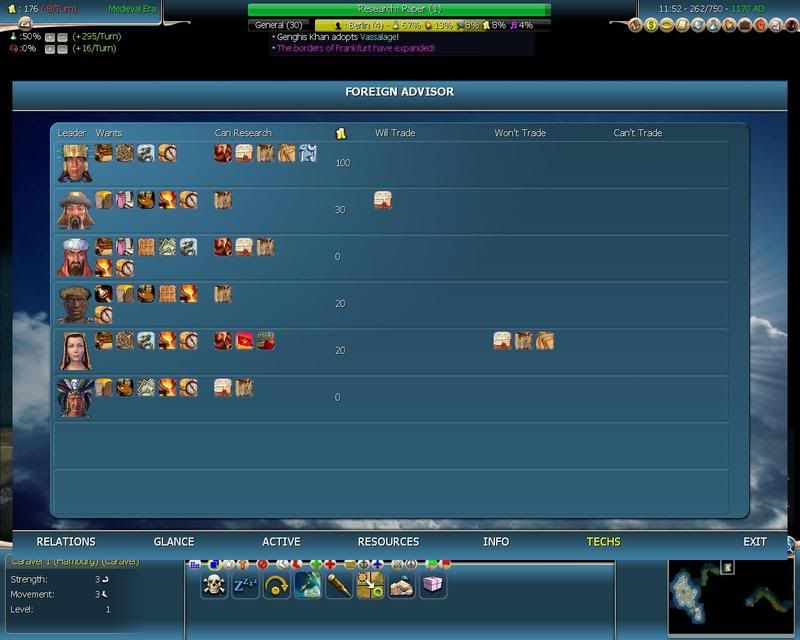The width and height of the screenshot is (800, 640).
Task: Open the Financial Advisor dollar-sign icon
Action: pos(651,24)
